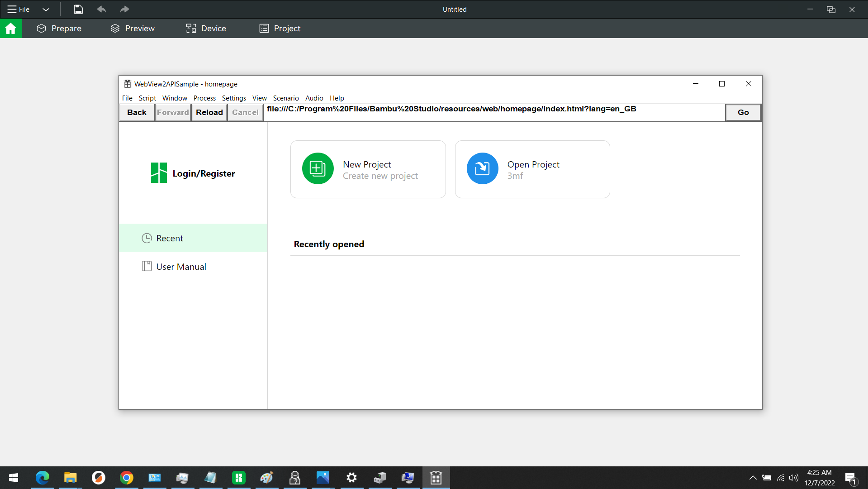The height and width of the screenshot is (489, 868).
Task: Open the Settings menu in WebView2 window
Action: tap(234, 98)
